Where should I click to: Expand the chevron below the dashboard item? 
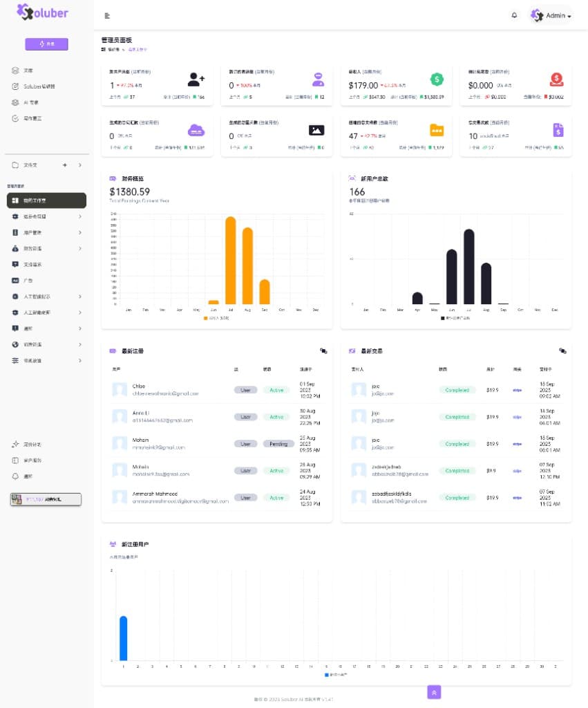[80, 216]
